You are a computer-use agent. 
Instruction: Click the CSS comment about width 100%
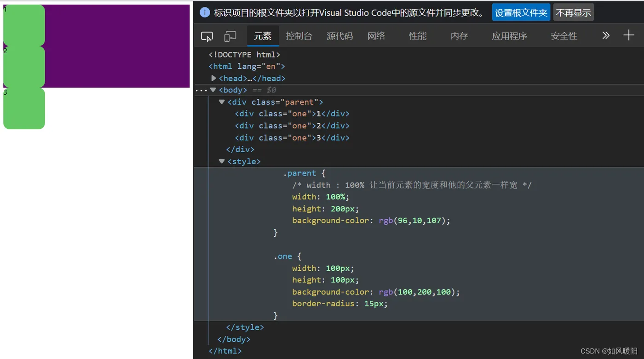pos(412,185)
